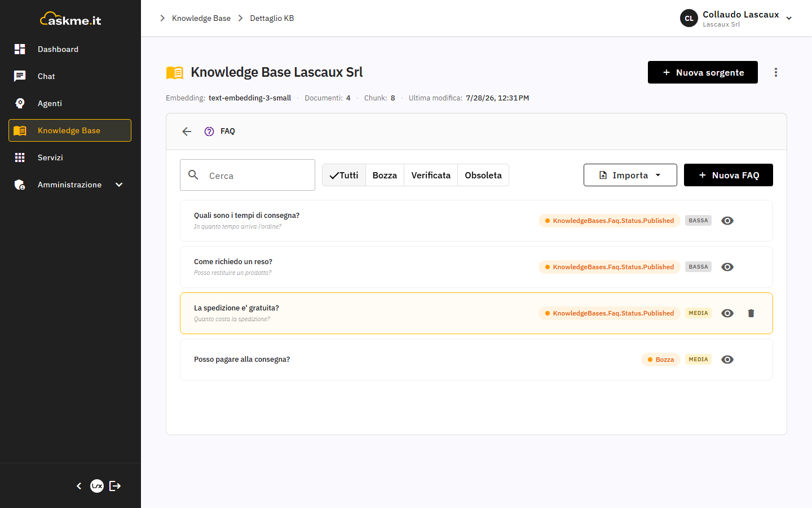
Task: Open the 'Posso pagare alla consegna?' row
Action: pos(476,360)
